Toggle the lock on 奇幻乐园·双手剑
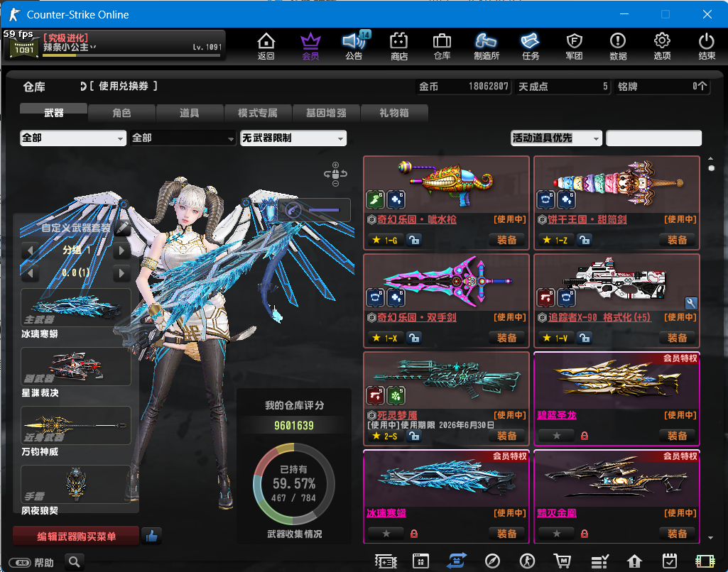 tap(414, 338)
